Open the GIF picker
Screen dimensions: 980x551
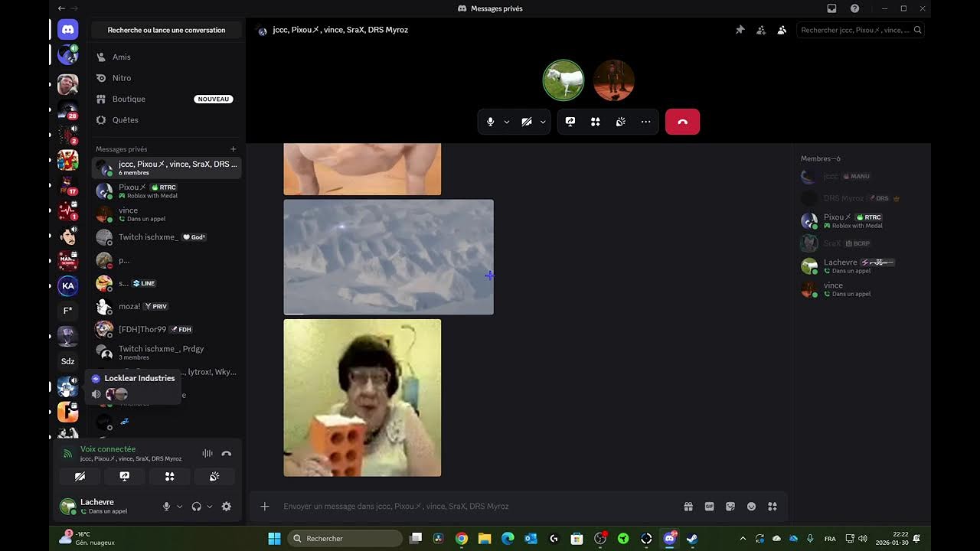tap(709, 506)
